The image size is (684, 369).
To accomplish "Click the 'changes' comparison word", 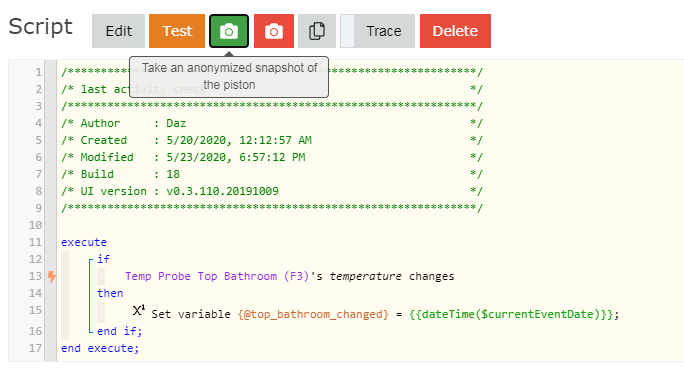I will click(431, 277).
